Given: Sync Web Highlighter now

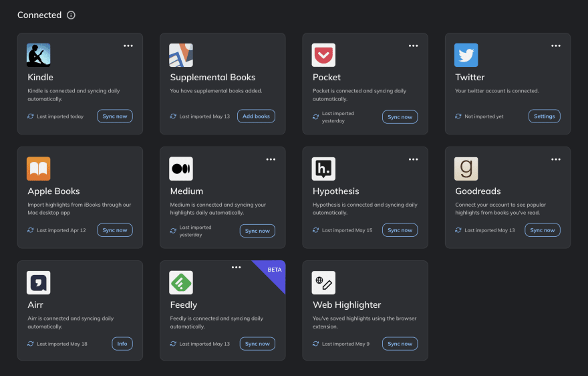Looking at the screenshot, I should click(400, 344).
